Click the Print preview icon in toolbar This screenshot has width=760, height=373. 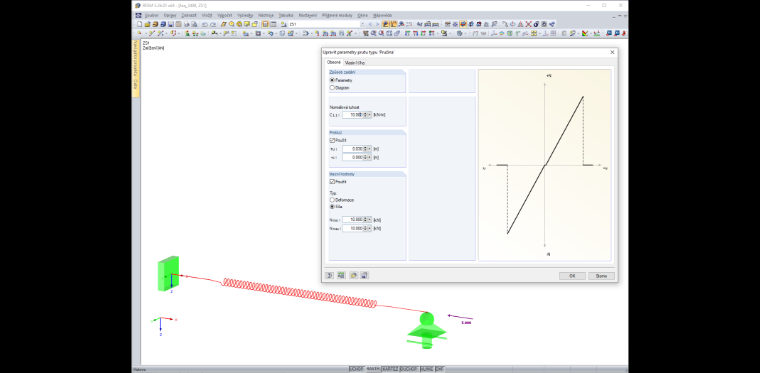coord(194,24)
